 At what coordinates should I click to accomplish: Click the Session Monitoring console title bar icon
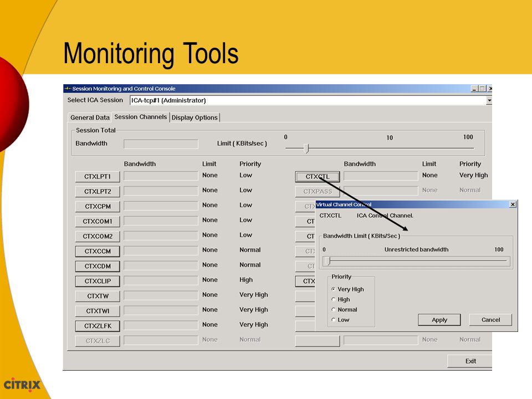click(68, 89)
